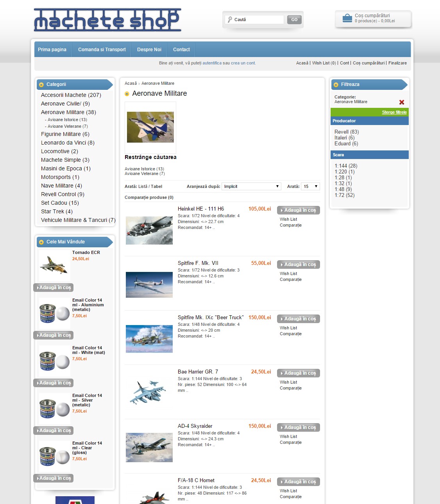This screenshot has width=440, height=504.
Task: Click the shopping cart icon
Action: (347, 18)
